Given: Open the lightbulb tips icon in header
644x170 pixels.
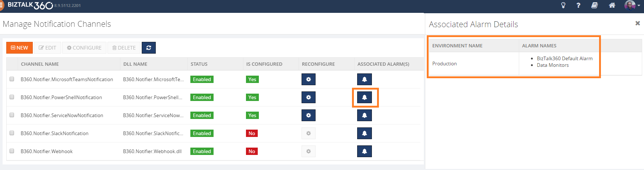Looking at the screenshot, I should click(563, 5).
